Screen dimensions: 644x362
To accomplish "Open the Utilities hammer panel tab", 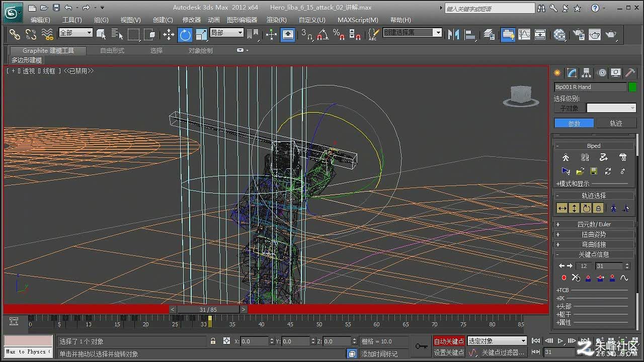I will tap(630, 73).
